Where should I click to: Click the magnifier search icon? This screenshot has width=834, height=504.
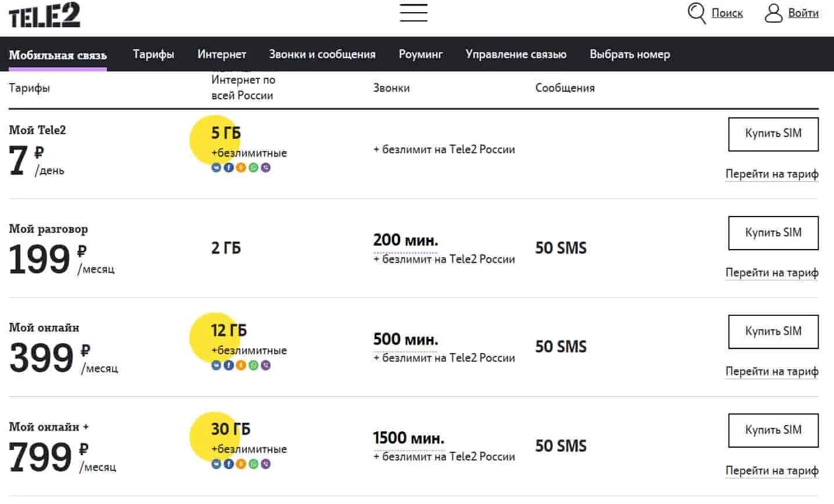click(696, 12)
